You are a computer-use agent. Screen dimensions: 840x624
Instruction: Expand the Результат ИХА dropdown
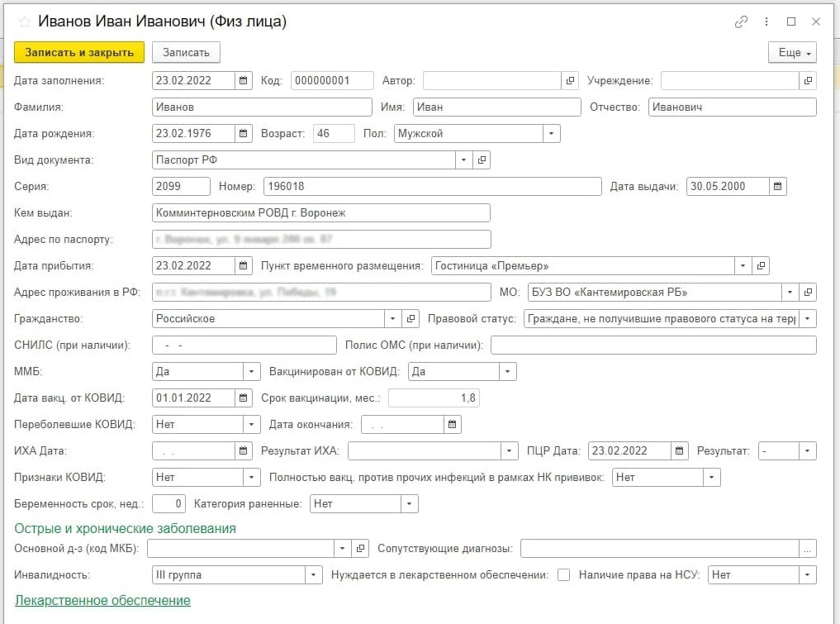509,450
